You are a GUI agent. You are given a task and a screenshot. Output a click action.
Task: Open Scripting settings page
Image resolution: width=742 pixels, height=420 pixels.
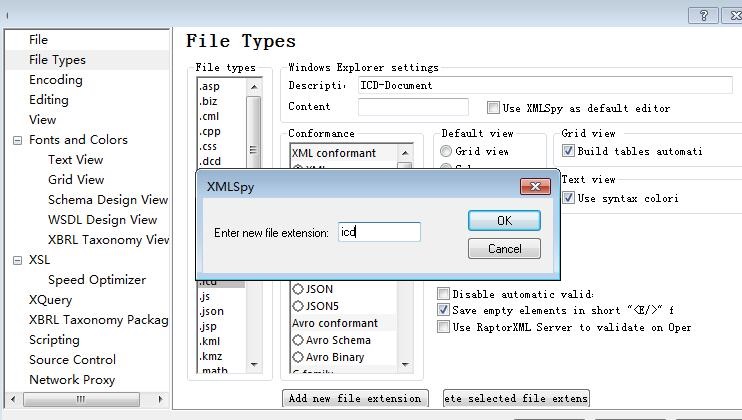(x=54, y=340)
